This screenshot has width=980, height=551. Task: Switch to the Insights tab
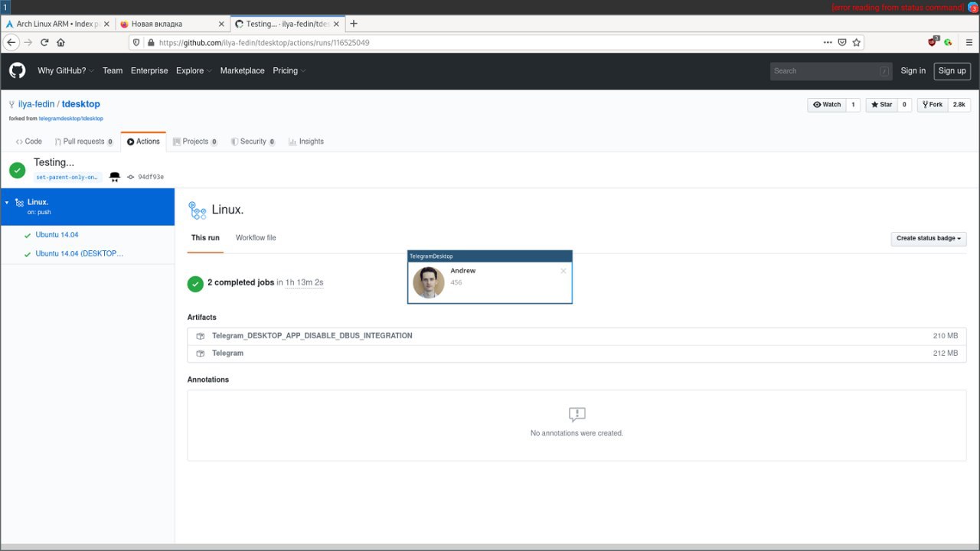pyautogui.click(x=306, y=142)
